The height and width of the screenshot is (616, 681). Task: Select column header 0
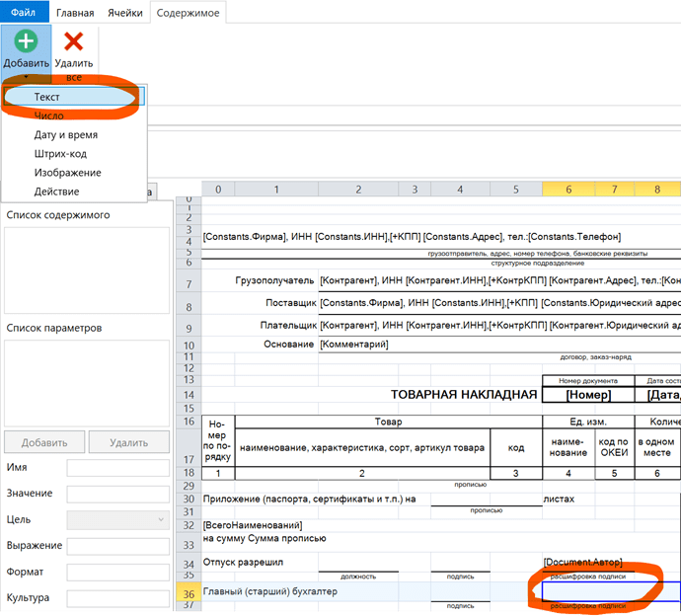tap(218, 189)
